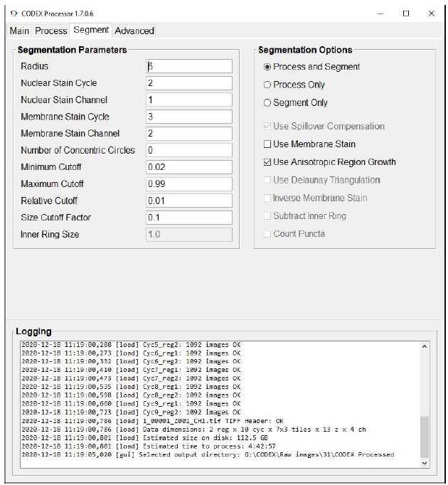
Task: Open the Process tab
Action: click(x=51, y=31)
